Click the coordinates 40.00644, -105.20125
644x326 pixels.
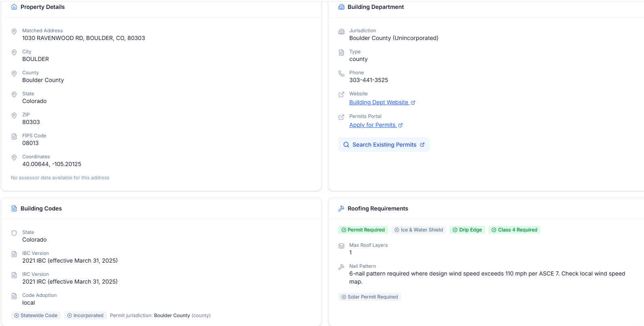(x=52, y=164)
